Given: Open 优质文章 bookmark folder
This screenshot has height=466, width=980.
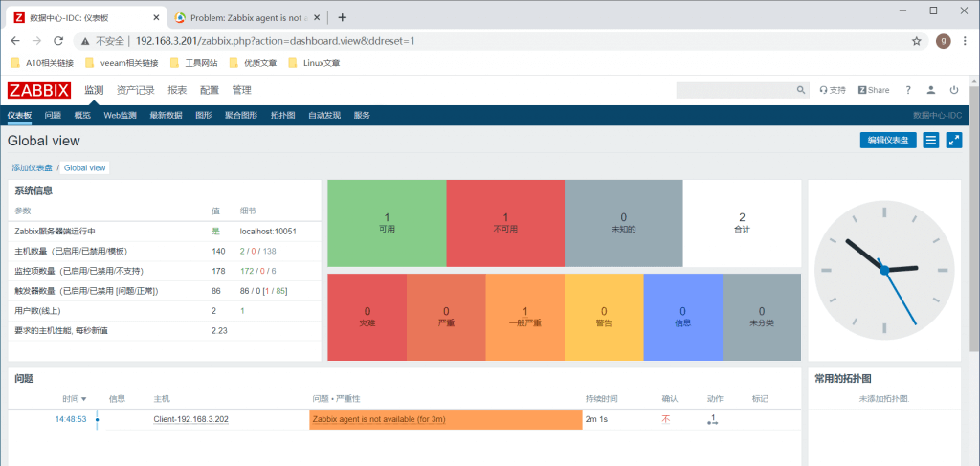Looking at the screenshot, I should 253,63.
